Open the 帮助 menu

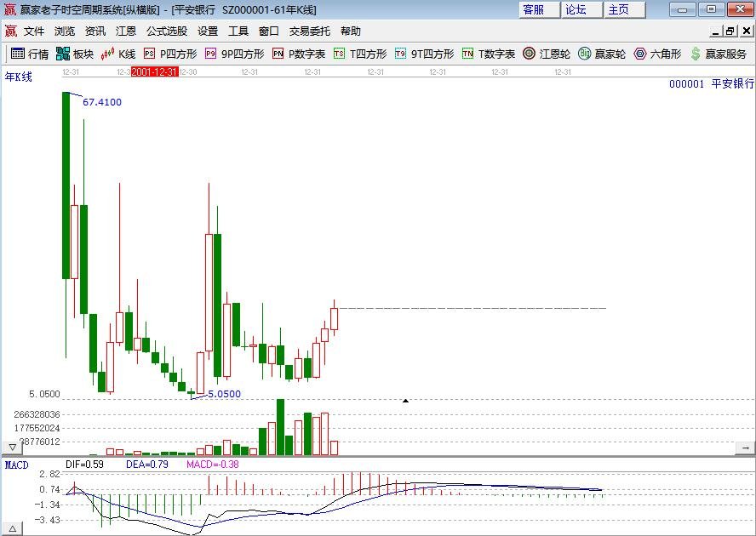point(351,31)
